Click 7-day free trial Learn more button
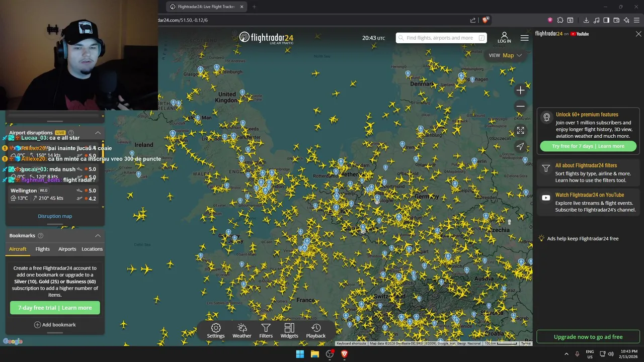The image size is (644, 362). 55,308
